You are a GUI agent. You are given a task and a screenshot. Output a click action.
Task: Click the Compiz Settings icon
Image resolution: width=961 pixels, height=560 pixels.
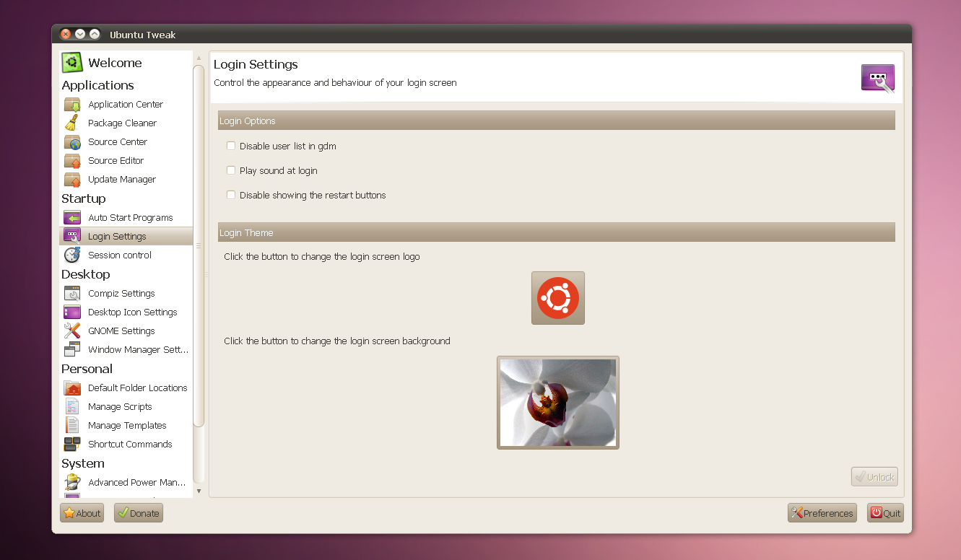(x=72, y=294)
